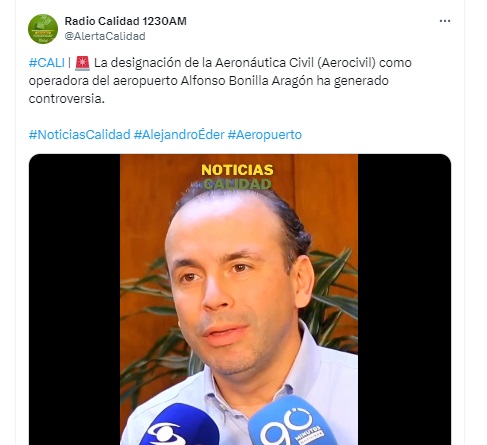Open the tweet's three-dot more options menu

445,21
